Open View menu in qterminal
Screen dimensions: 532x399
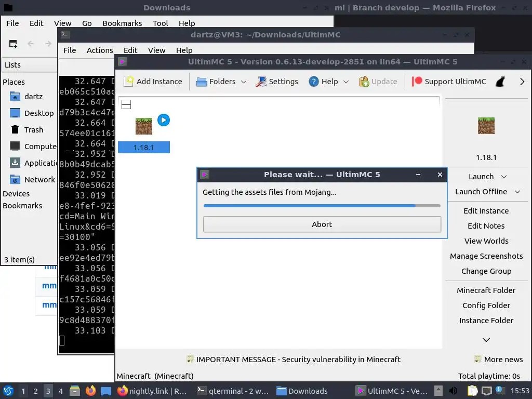click(x=156, y=50)
